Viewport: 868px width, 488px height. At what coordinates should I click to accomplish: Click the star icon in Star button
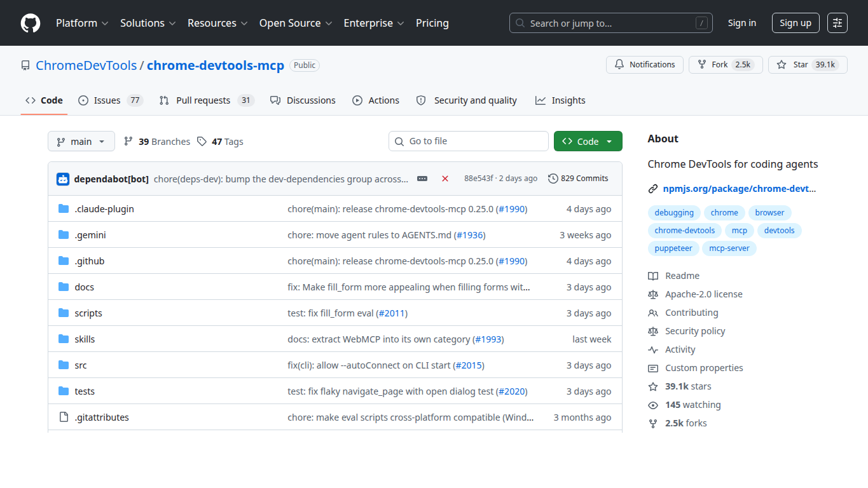pyautogui.click(x=782, y=65)
